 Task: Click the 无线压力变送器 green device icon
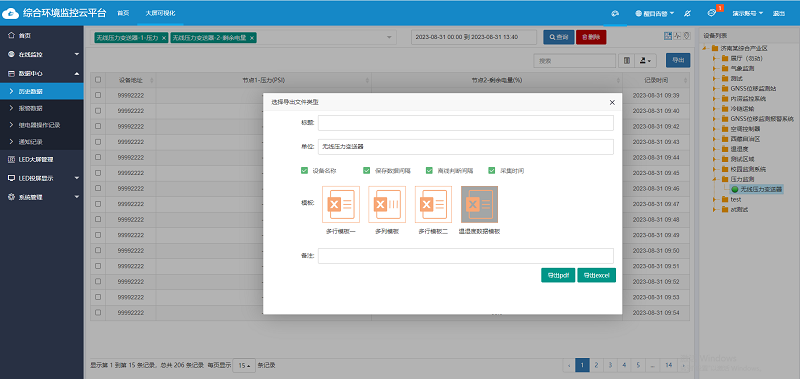735,189
